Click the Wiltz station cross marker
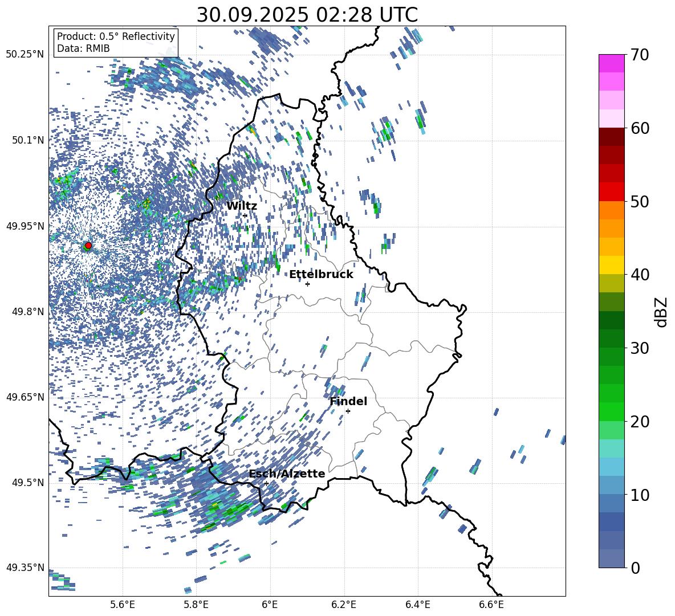Image resolution: width=675 pixels, height=616 pixels. tap(245, 215)
